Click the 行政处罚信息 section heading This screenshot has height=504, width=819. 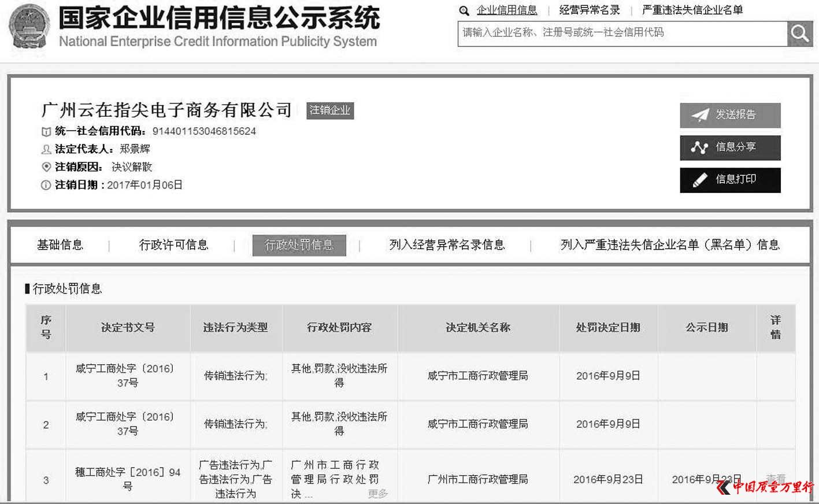(67, 288)
